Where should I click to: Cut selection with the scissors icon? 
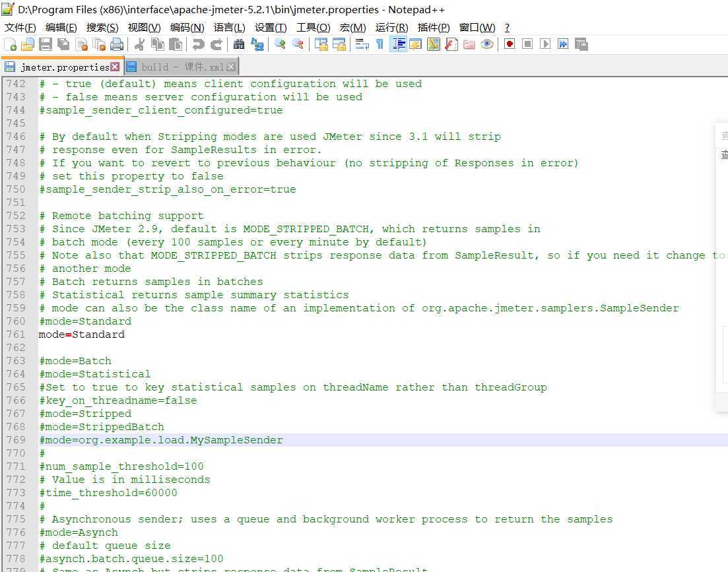[x=139, y=45]
